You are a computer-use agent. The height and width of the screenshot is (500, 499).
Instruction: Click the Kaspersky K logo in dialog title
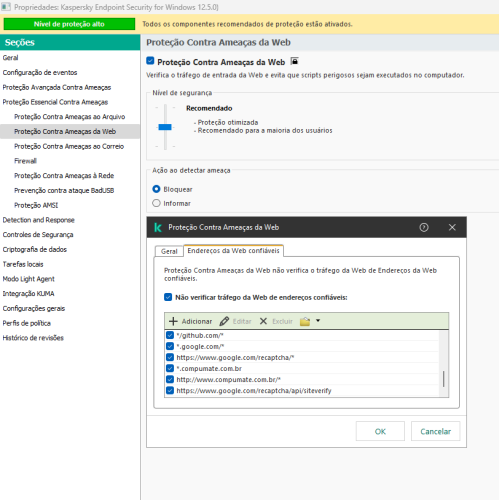[158, 227]
